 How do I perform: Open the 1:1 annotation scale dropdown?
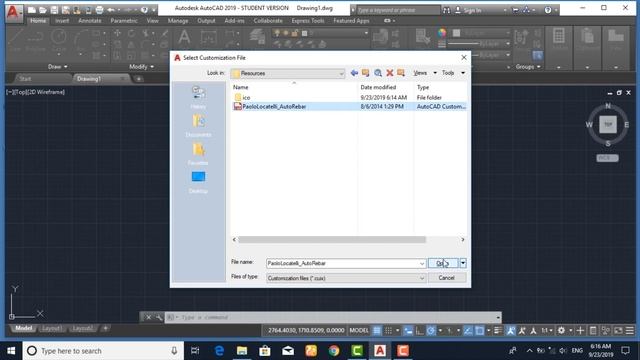(547, 330)
